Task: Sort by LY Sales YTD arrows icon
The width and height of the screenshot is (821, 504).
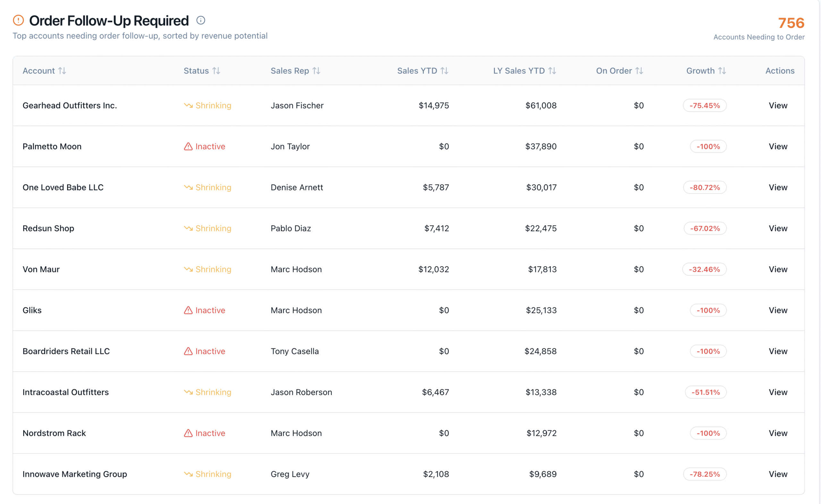Action: pos(552,71)
